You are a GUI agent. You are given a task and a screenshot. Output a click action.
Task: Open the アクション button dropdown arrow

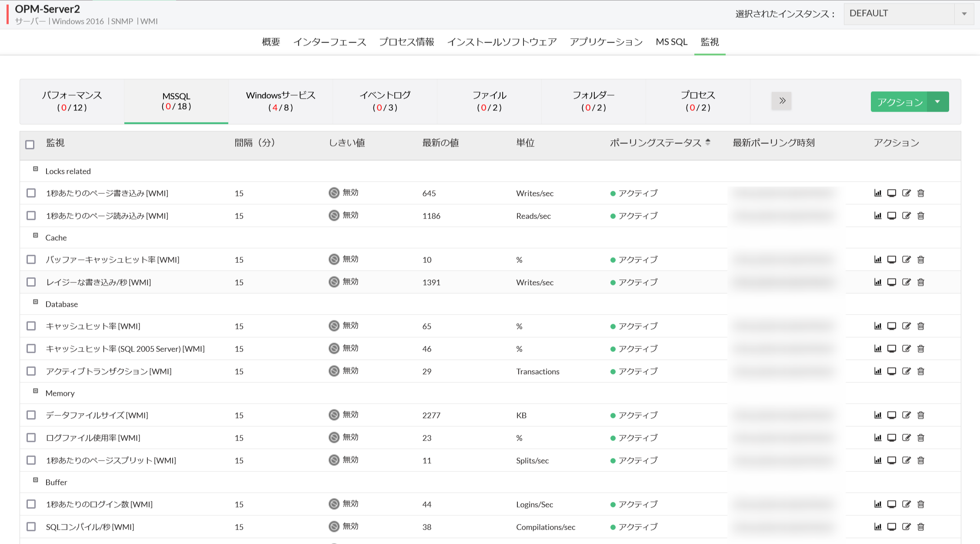[x=938, y=102]
